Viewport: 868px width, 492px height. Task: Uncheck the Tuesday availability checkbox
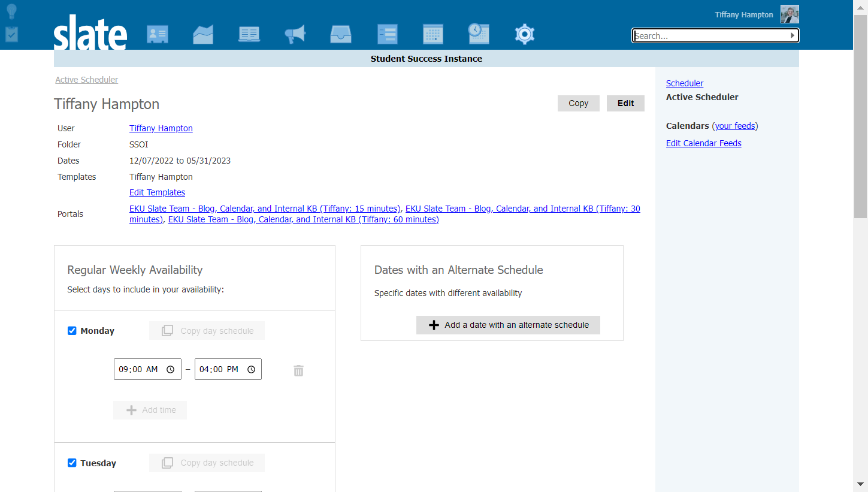point(72,463)
